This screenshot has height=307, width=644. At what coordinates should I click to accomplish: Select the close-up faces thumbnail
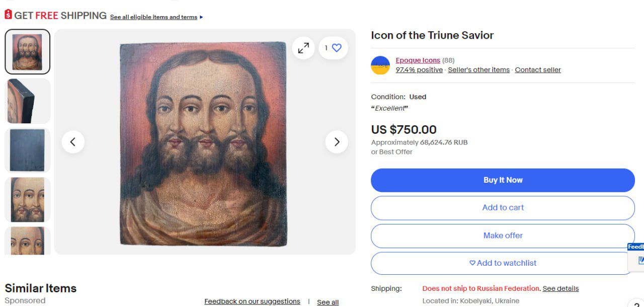point(28,199)
